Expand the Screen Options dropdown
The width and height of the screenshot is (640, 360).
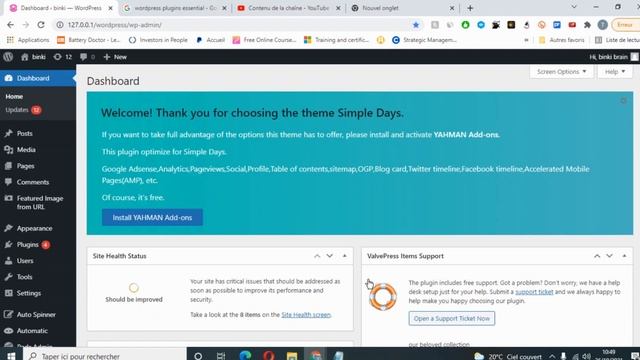[561, 71]
